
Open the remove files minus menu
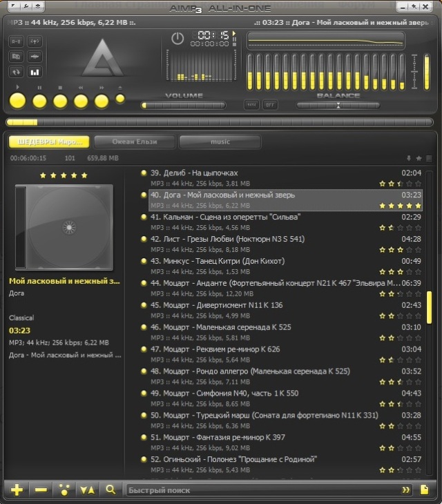point(41,490)
